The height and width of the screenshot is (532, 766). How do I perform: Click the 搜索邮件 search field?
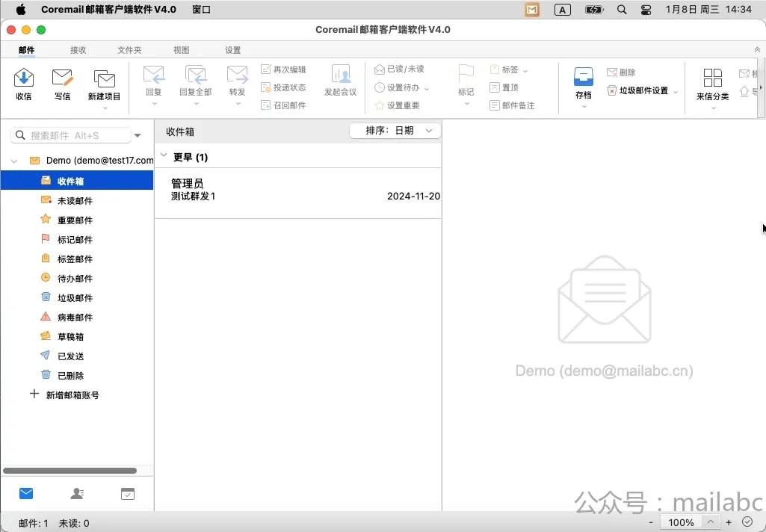click(x=71, y=135)
